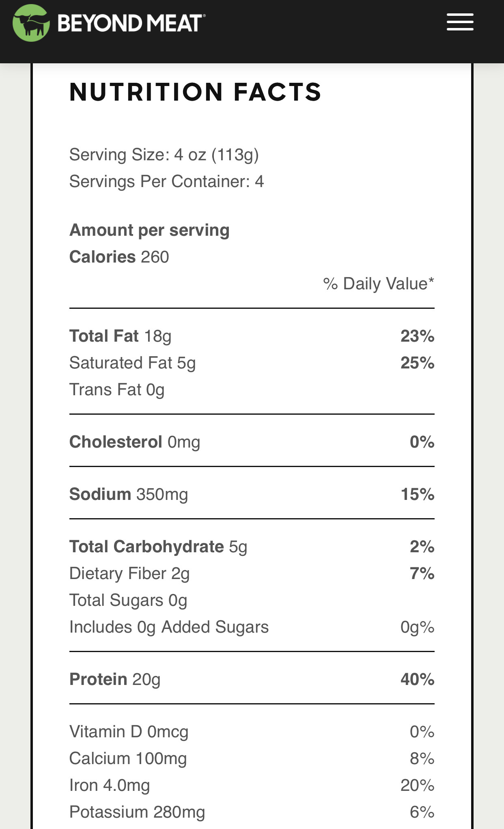Open the hamburger menu
The height and width of the screenshot is (829, 504).
[x=460, y=22]
